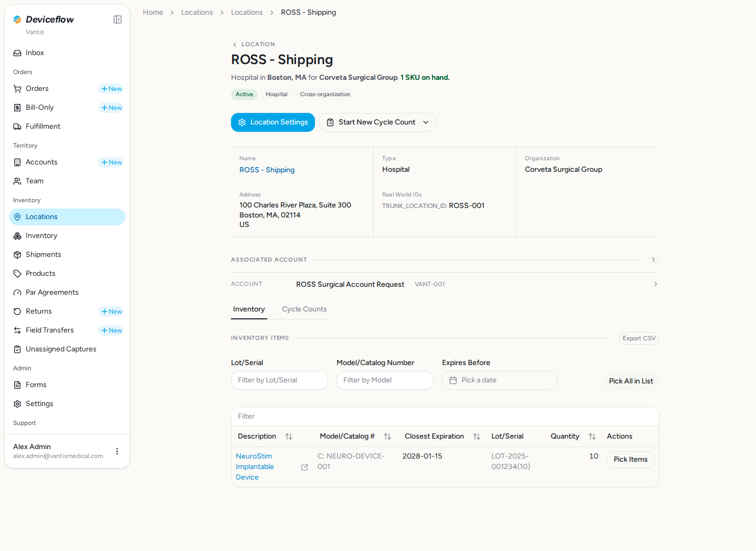Click New next to Accounts

(111, 162)
